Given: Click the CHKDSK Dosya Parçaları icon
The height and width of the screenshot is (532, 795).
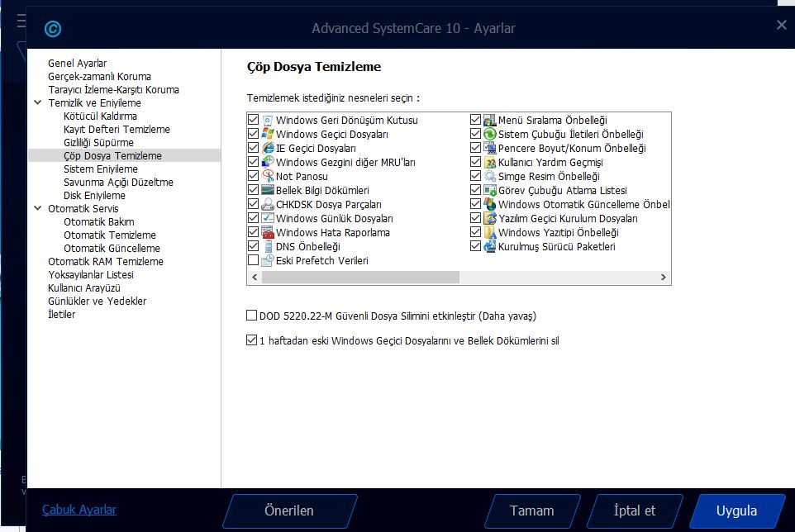Looking at the screenshot, I should coord(267,204).
